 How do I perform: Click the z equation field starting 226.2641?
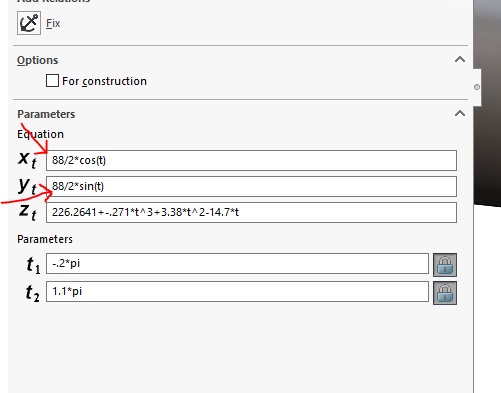click(251, 212)
